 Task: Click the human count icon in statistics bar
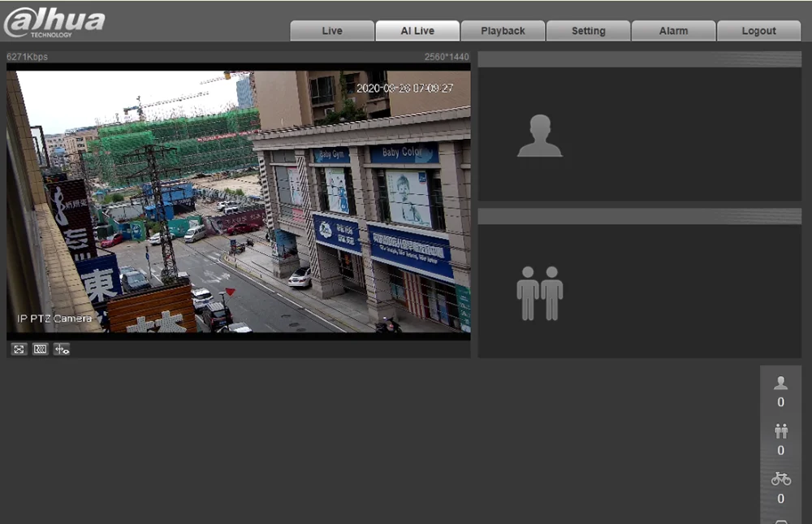tap(781, 431)
